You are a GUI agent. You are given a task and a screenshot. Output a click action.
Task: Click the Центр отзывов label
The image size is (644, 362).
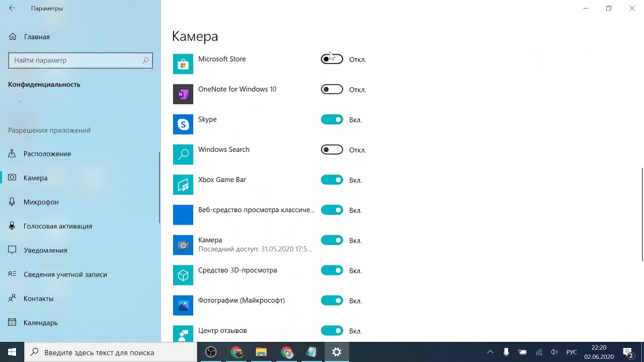coord(222,331)
